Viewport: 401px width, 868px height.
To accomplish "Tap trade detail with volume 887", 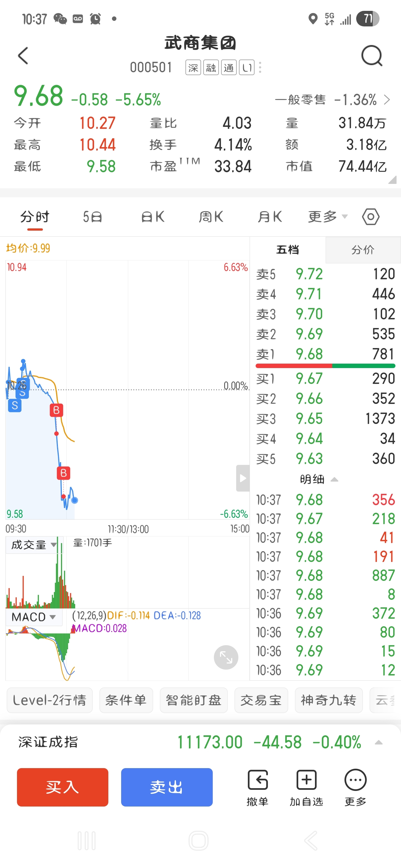I will tap(326, 575).
